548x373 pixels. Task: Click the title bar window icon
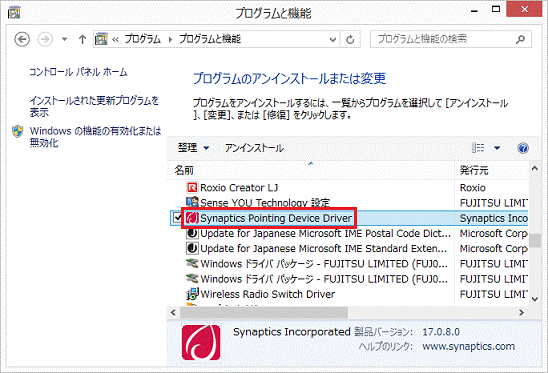point(14,13)
